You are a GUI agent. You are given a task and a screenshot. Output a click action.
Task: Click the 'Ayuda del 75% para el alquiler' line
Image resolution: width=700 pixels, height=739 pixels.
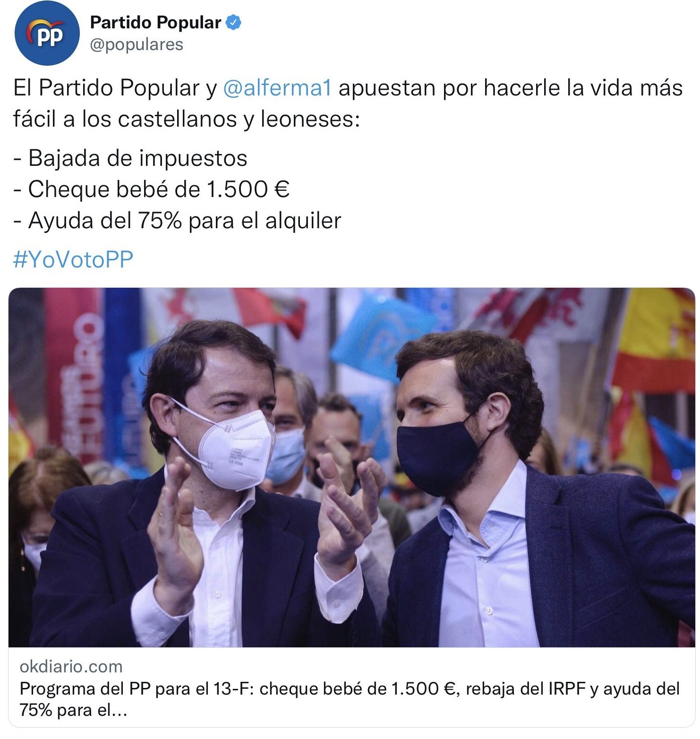coord(177,221)
